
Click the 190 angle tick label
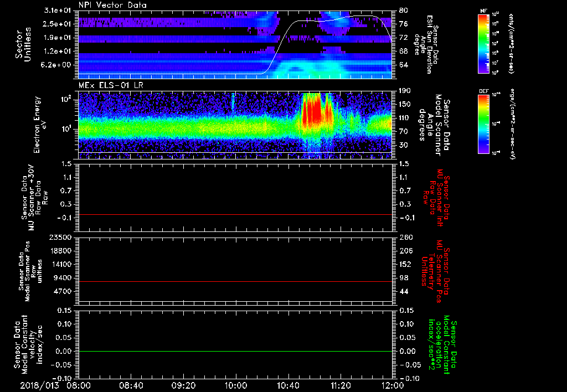pyautogui.click(x=405, y=91)
